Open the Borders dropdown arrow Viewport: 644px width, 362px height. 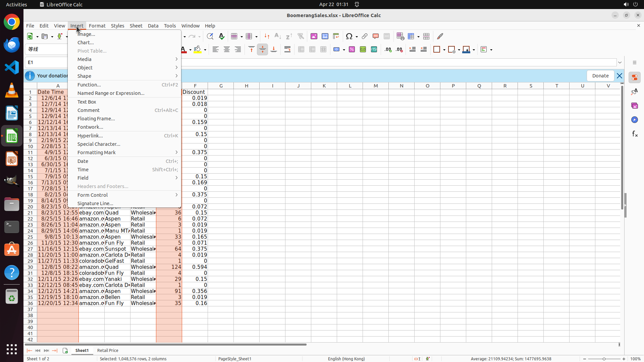tap(444, 50)
